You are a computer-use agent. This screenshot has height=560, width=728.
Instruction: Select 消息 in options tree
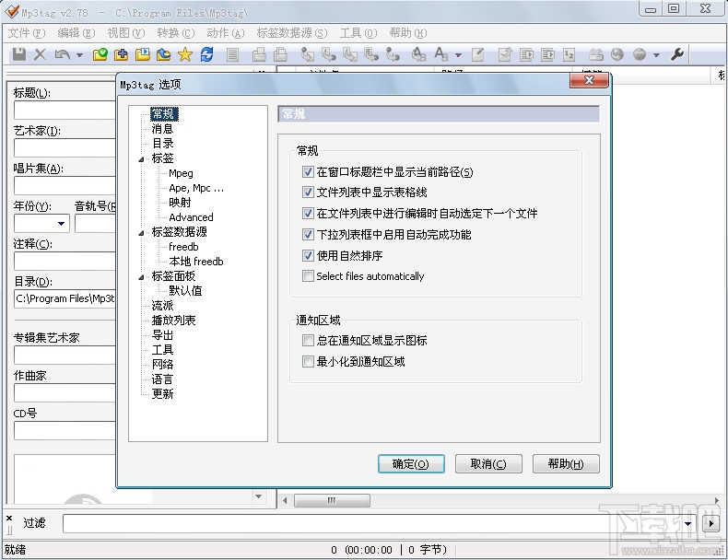tap(162, 129)
